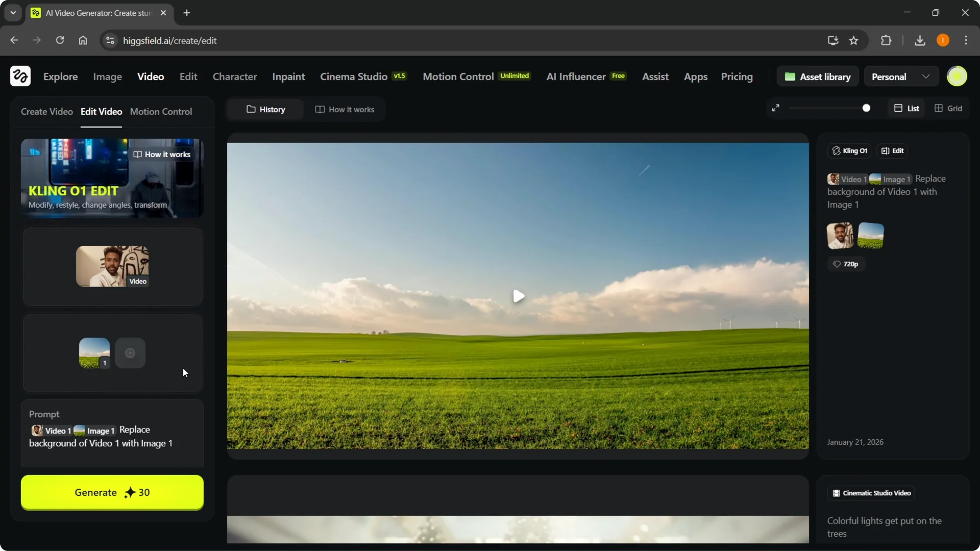
Task: Switch results to List view
Action: click(906, 108)
